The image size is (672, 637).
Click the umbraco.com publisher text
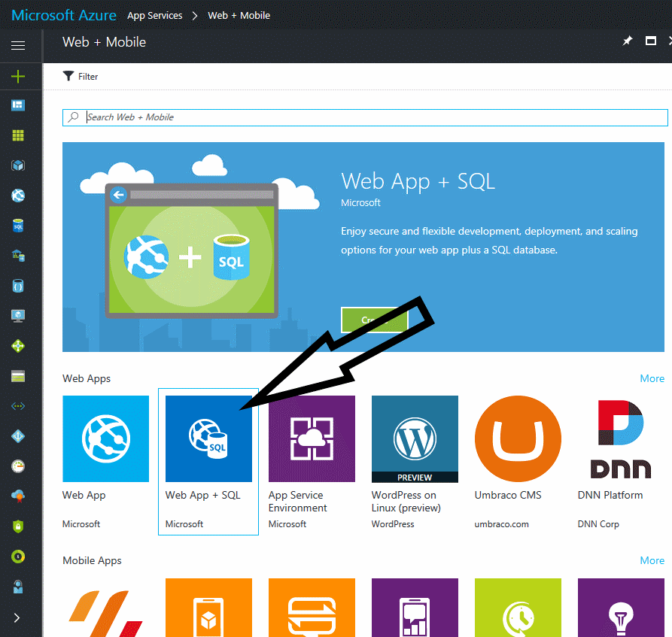click(x=501, y=524)
